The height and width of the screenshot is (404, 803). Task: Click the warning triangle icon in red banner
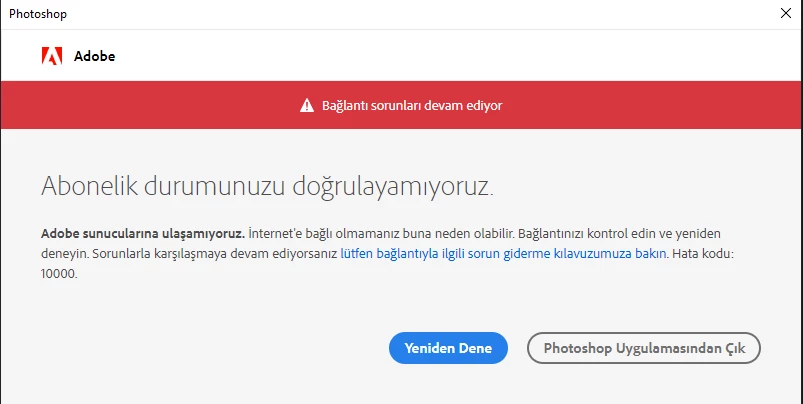click(x=307, y=105)
